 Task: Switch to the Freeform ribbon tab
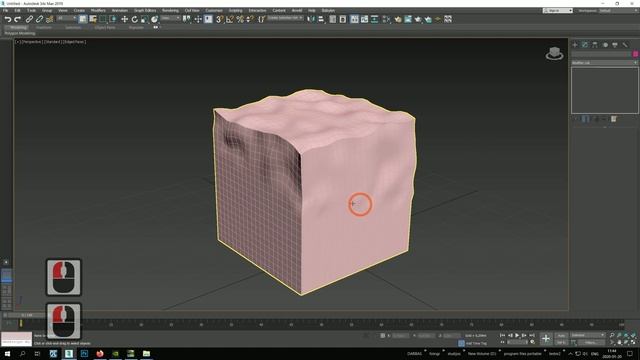[x=44, y=28]
